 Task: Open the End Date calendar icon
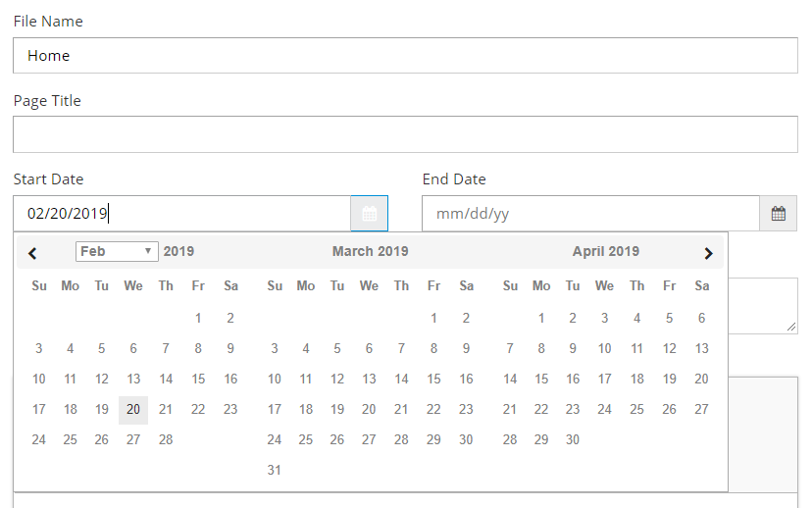(778, 214)
